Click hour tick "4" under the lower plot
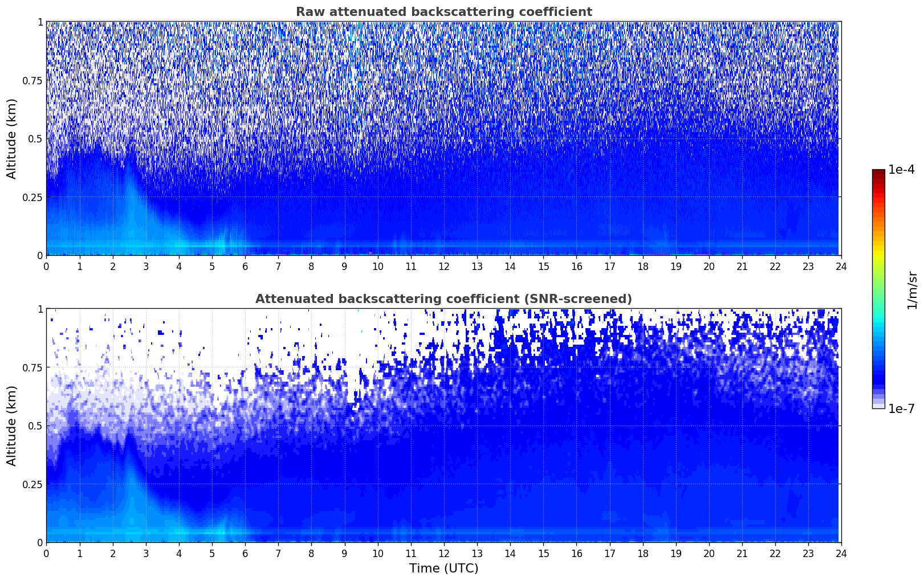The height and width of the screenshot is (581, 924). (179, 553)
